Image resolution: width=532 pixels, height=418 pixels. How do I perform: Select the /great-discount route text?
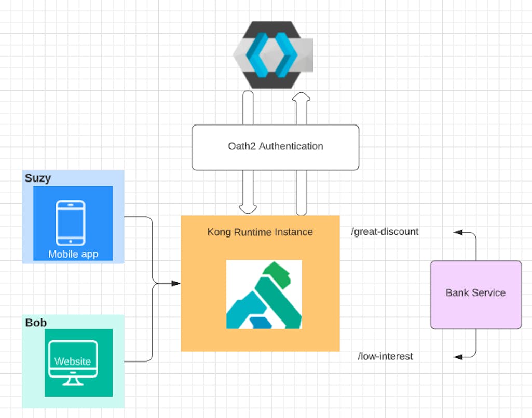click(385, 232)
